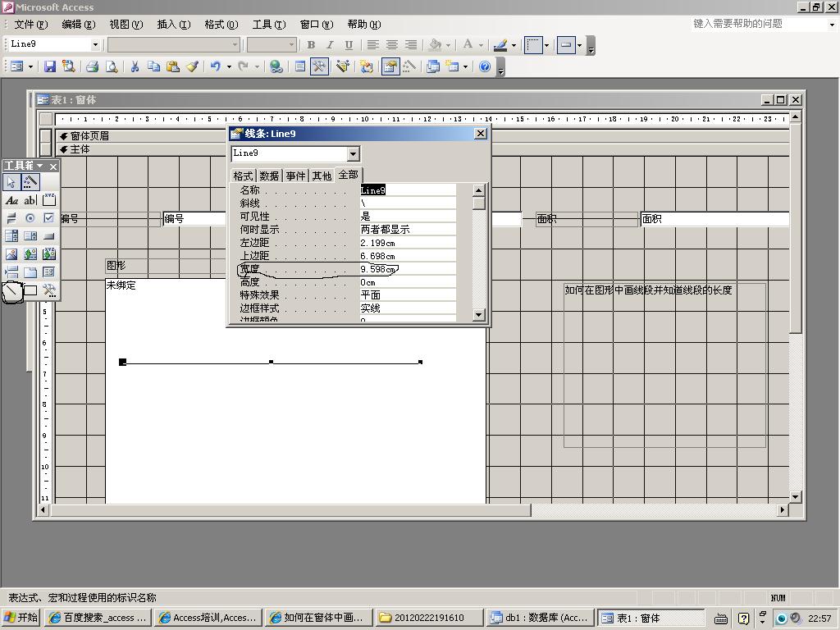Open Line/Border Color dropdown arrow
Viewport: 840px width, 630px height.
514,45
